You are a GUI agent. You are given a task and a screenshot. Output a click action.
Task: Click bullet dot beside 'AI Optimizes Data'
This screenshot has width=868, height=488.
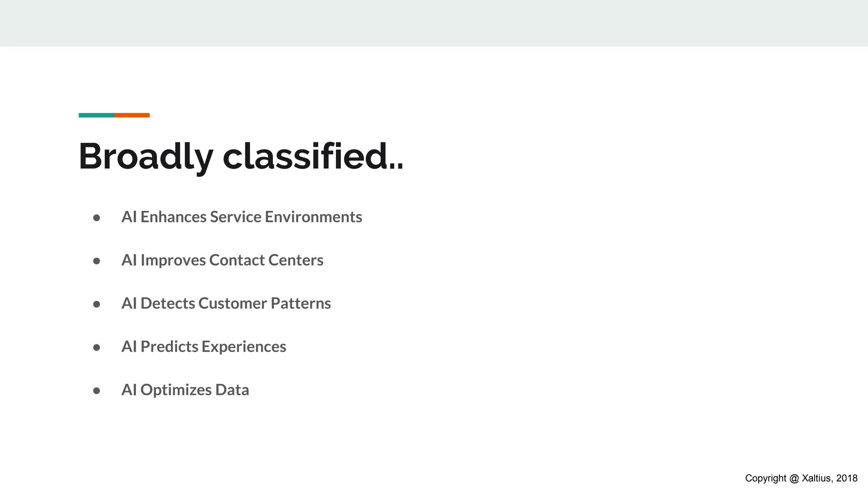tap(97, 391)
